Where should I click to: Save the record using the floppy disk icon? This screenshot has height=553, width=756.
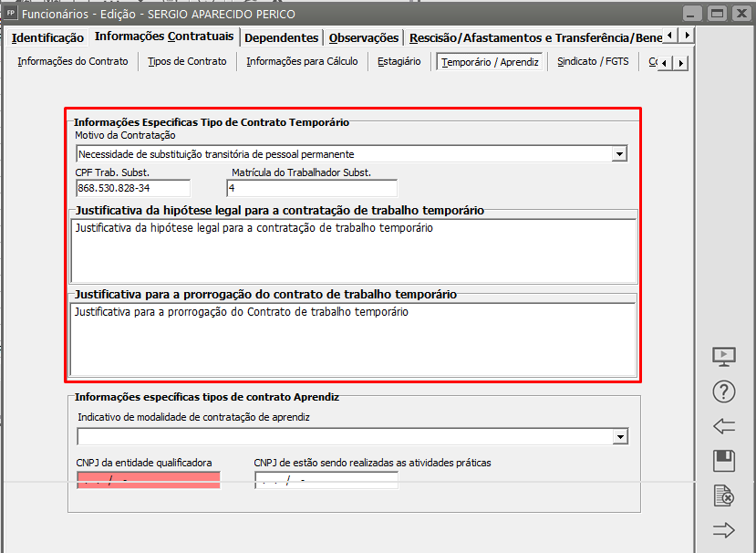[x=723, y=461]
